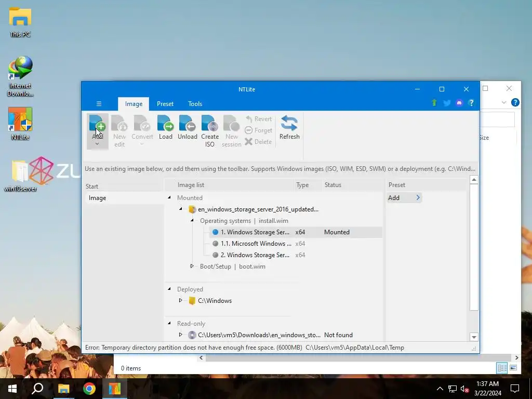The image size is (532, 399).
Task: Click the Create ISO icon
Action: 210,123
